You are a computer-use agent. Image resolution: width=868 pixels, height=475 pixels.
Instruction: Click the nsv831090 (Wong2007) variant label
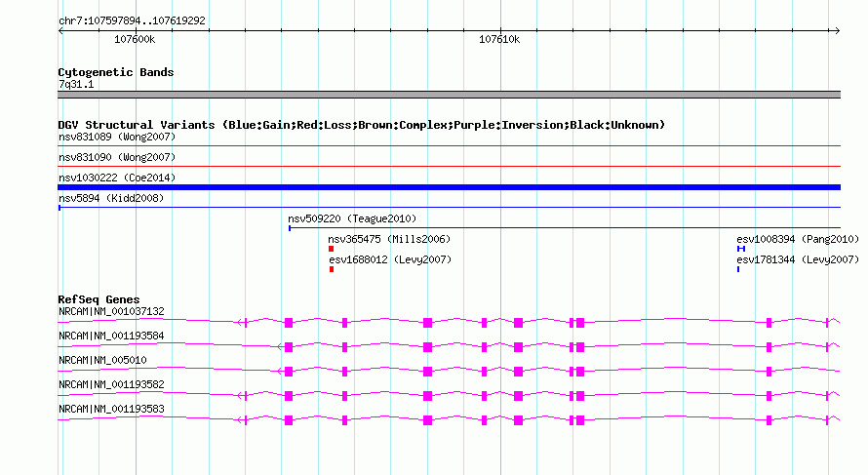[117, 157]
